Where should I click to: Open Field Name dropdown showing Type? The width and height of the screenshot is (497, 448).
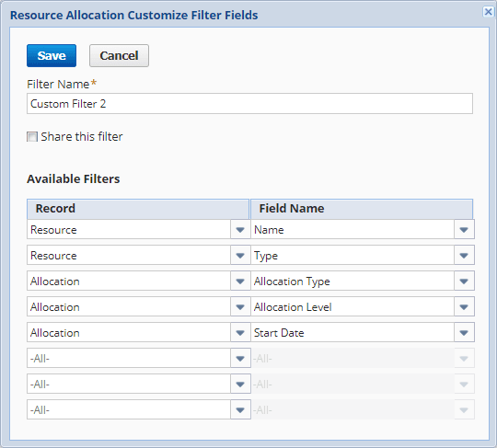464,255
